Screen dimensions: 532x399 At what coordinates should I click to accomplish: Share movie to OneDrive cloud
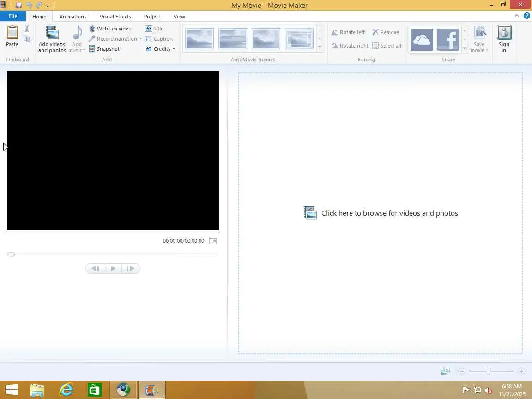pos(422,39)
